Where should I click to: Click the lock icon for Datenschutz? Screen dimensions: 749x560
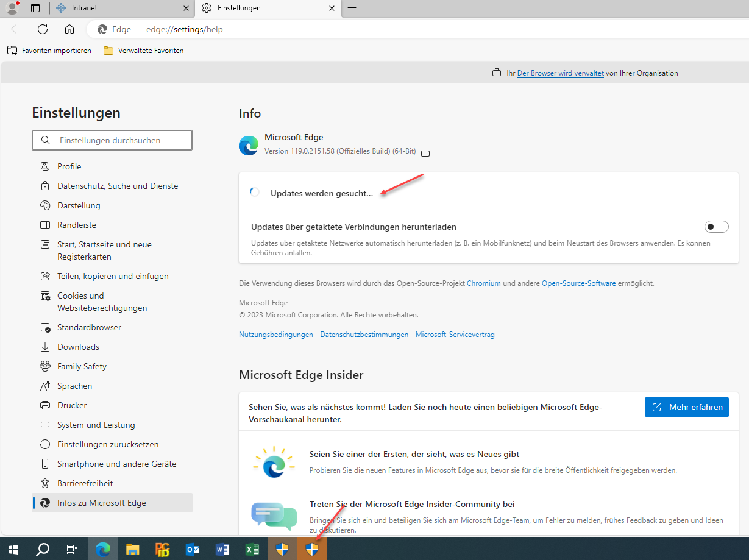(45, 186)
